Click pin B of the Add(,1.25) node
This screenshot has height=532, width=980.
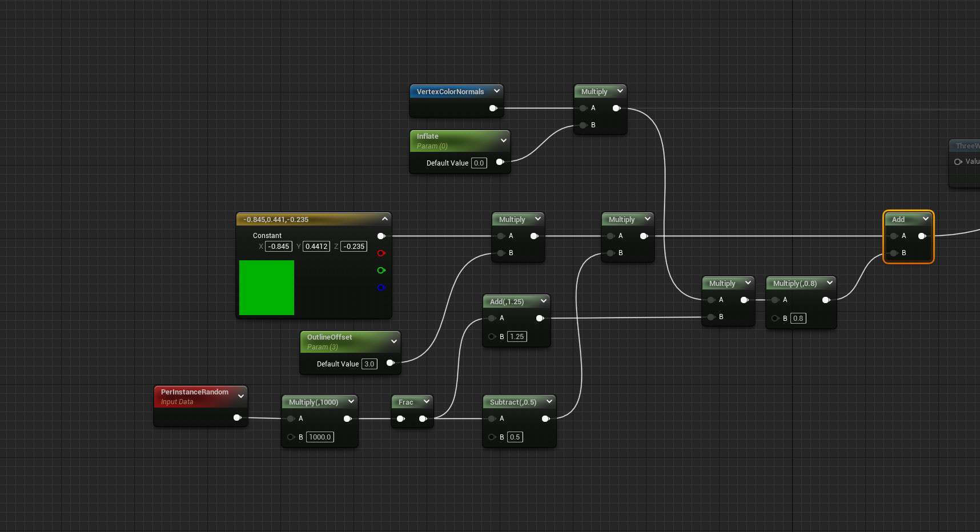coord(492,336)
